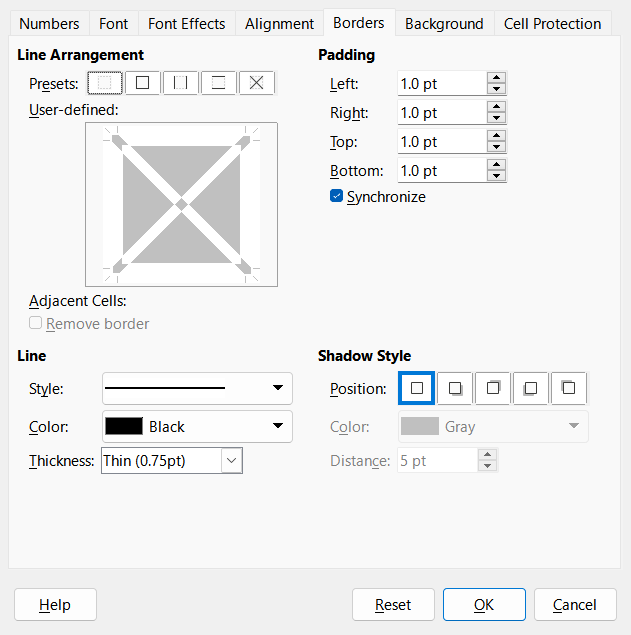Enable the Remove border checkbox
Screen dimensions: 631x635
point(35,323)
